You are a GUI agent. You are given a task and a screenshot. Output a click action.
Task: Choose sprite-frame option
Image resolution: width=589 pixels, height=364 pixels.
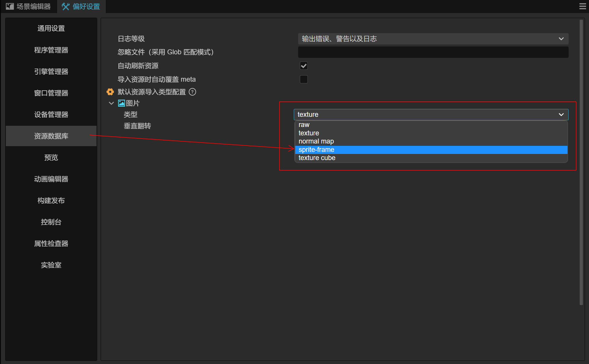point(431,150)
